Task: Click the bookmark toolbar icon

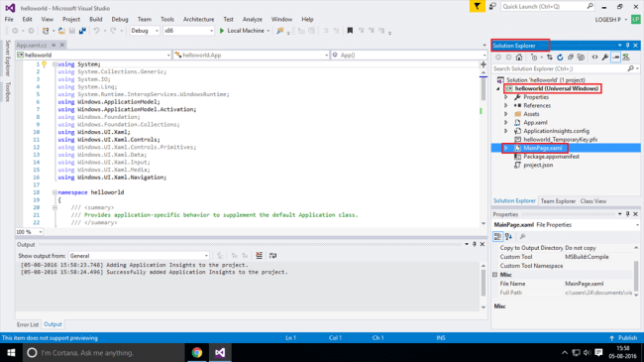Action: pos(350,31)
